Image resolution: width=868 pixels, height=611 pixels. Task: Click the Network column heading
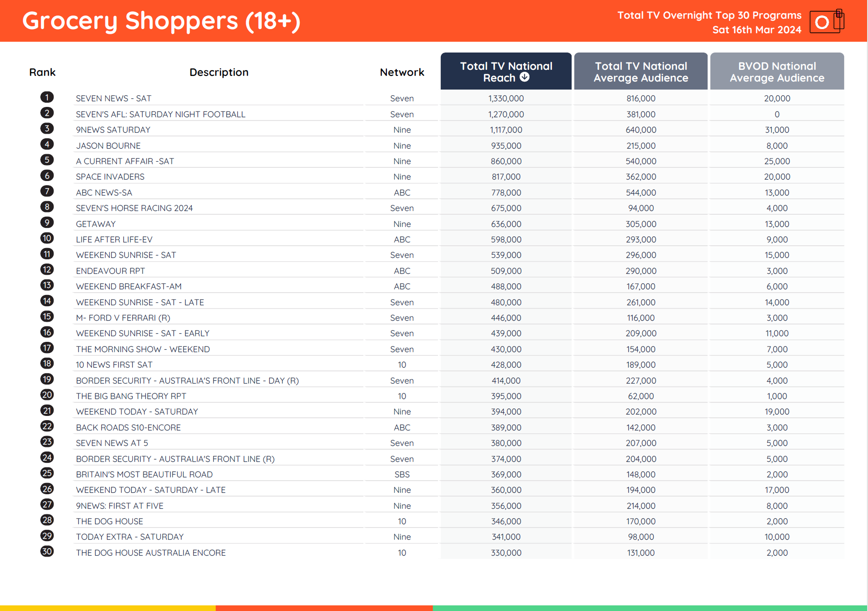click(x=402, y=72)
